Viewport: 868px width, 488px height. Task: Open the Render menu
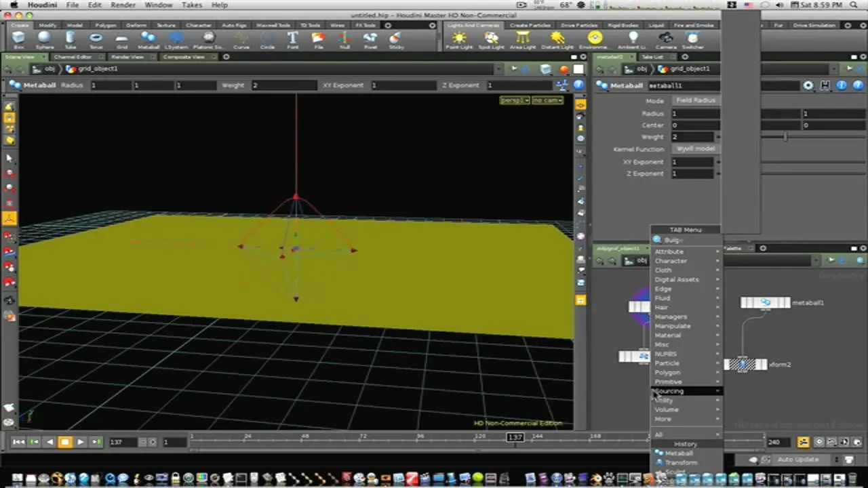(123, 5)
